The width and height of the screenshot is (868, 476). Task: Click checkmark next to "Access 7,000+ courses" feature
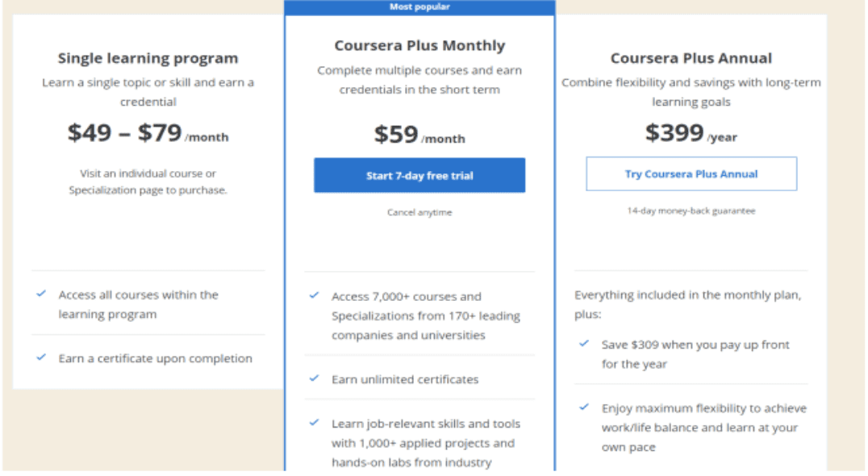[x=314, y=296]
